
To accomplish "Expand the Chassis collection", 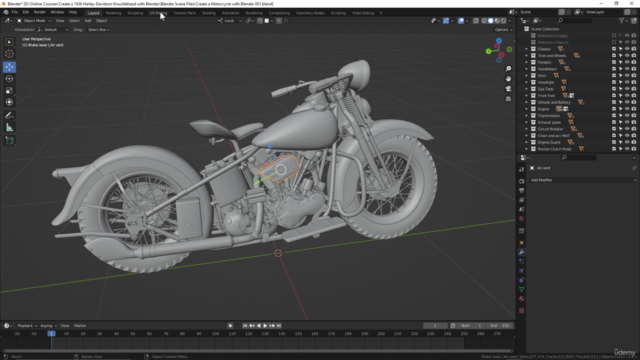I will [x=527, y=49].
